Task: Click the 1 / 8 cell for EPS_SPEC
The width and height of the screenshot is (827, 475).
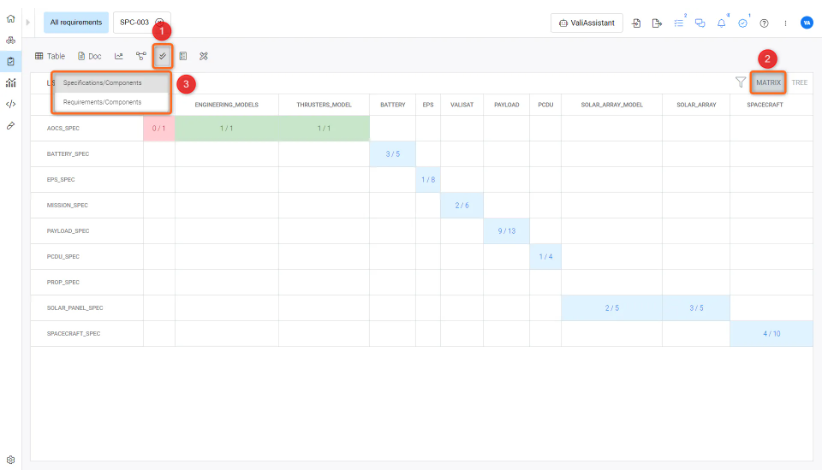Action: point(428,180)
